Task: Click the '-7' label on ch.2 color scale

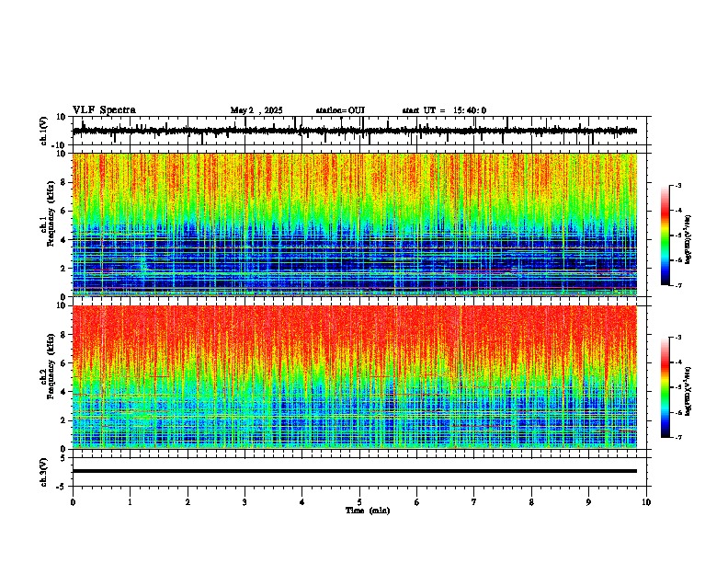Action: 678,438
